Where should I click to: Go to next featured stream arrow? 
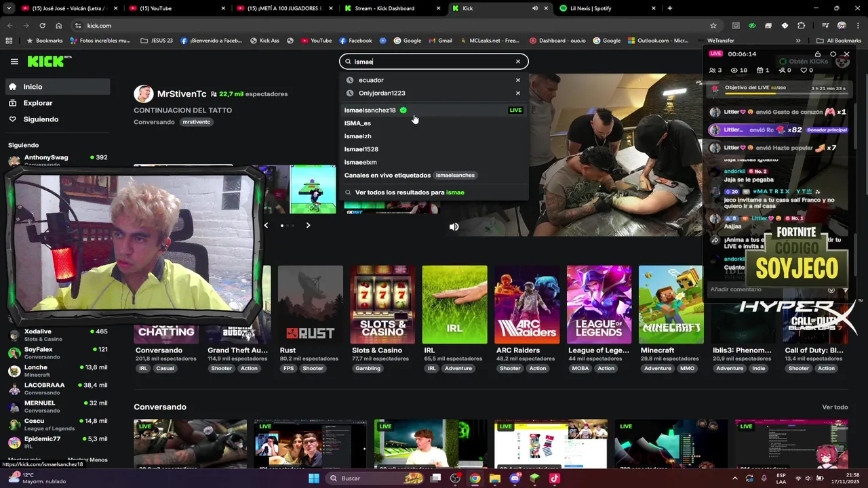coord(308,225)
